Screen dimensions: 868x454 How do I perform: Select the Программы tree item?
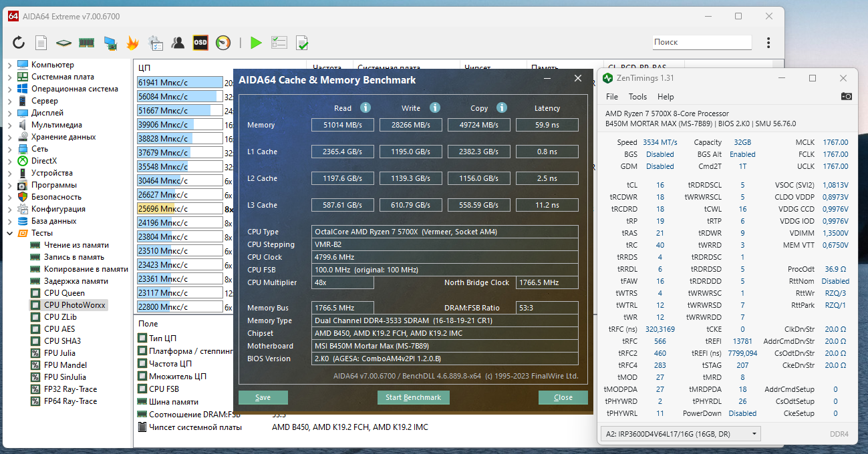[x=54, y=185]
